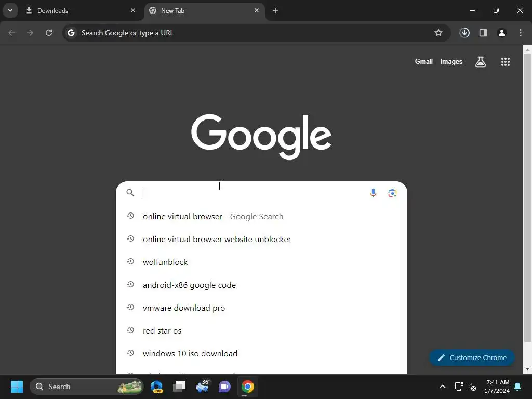
Task: Click history icon beside 'red star os'
Action: 130,330
